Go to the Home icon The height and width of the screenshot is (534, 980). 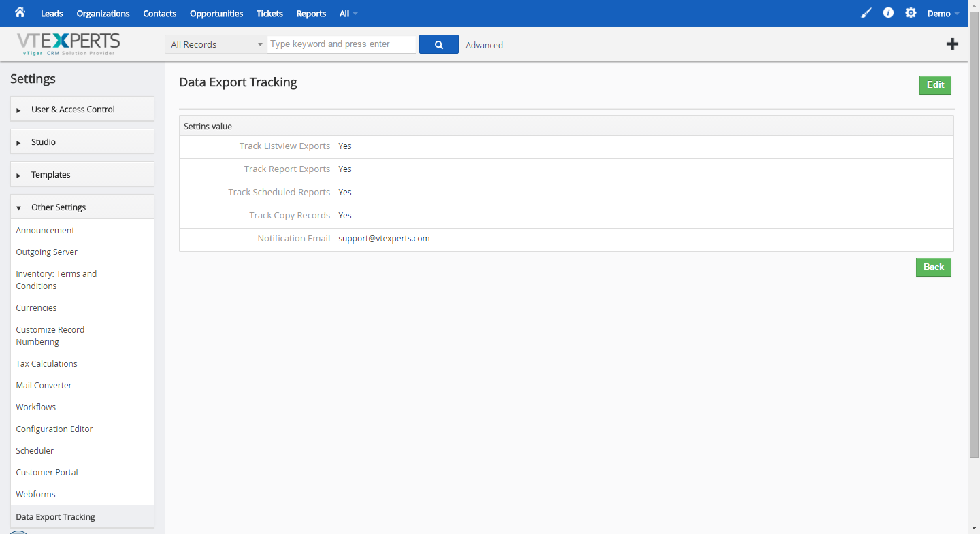20,12
